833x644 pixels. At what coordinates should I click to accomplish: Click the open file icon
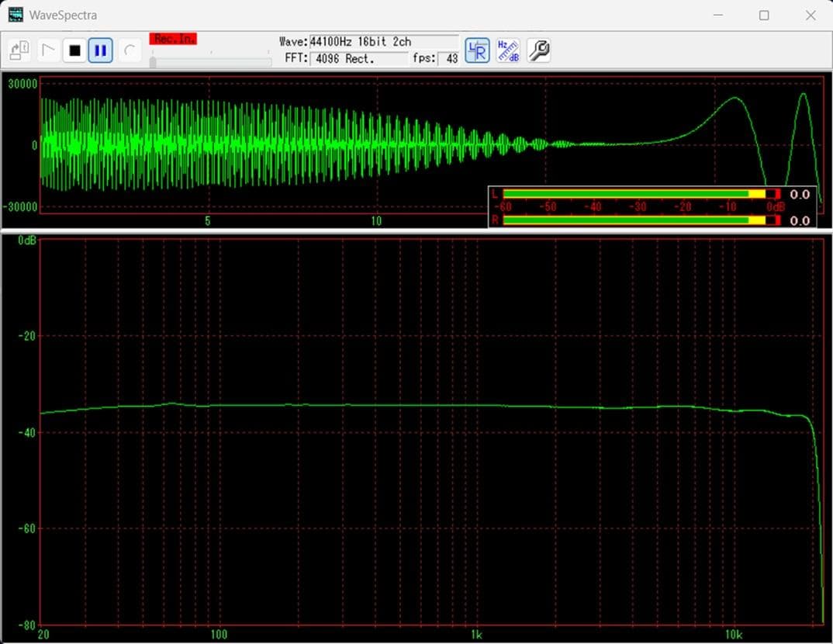point(19,51)
